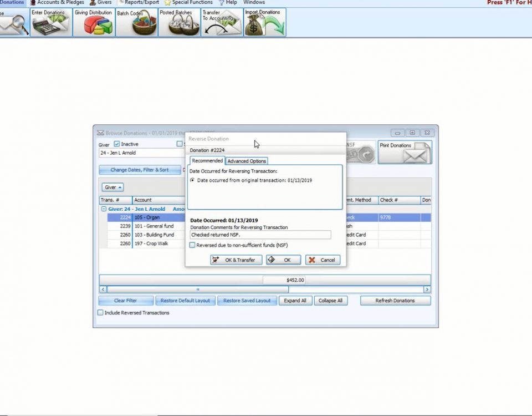Click the Print Donations envelope button
Viewport: 532px width, 416px height.
405,152
